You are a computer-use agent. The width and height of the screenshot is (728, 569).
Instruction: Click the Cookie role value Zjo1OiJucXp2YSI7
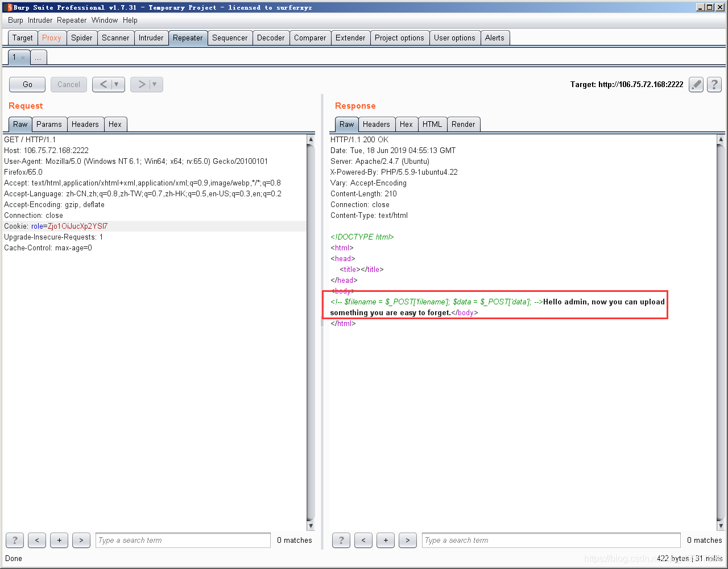[x=78, y=226]
